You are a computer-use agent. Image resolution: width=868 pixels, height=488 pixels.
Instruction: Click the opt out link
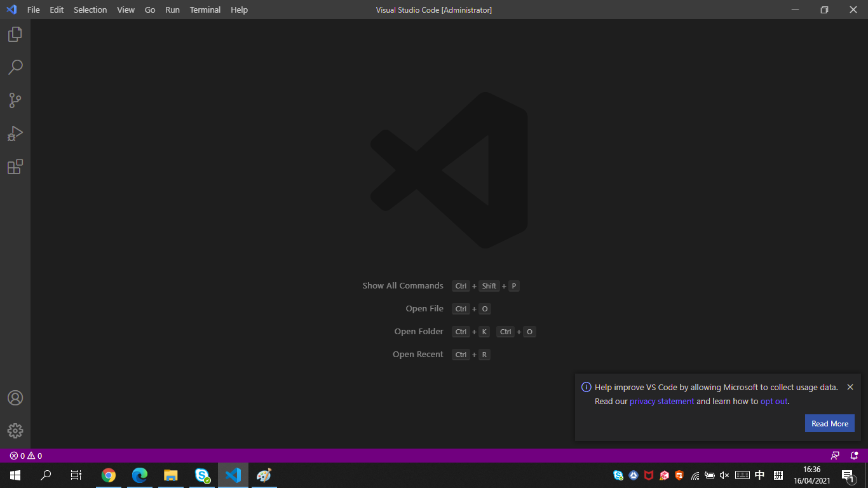pos(773,401)
